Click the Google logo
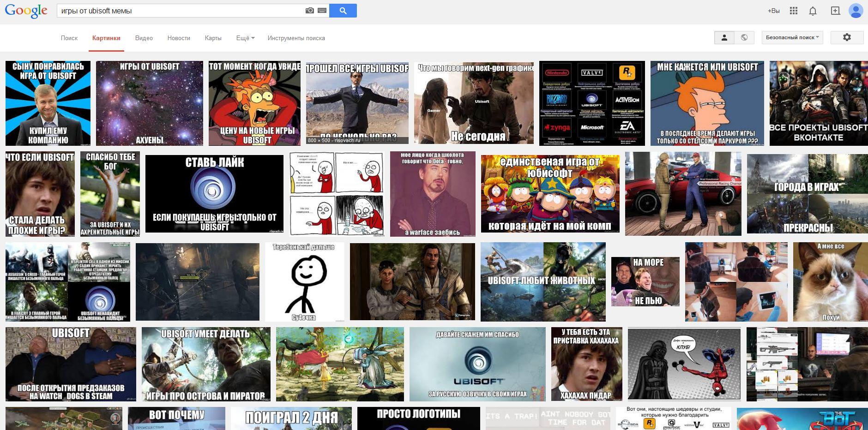The height and width of the screenshot is (430, 868). click(26, 11)
